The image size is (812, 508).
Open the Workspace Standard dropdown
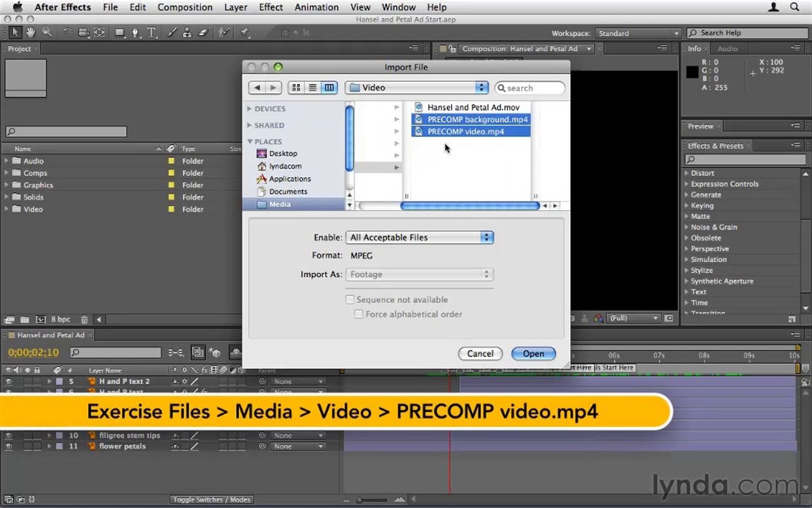click(x=637, y=33)
